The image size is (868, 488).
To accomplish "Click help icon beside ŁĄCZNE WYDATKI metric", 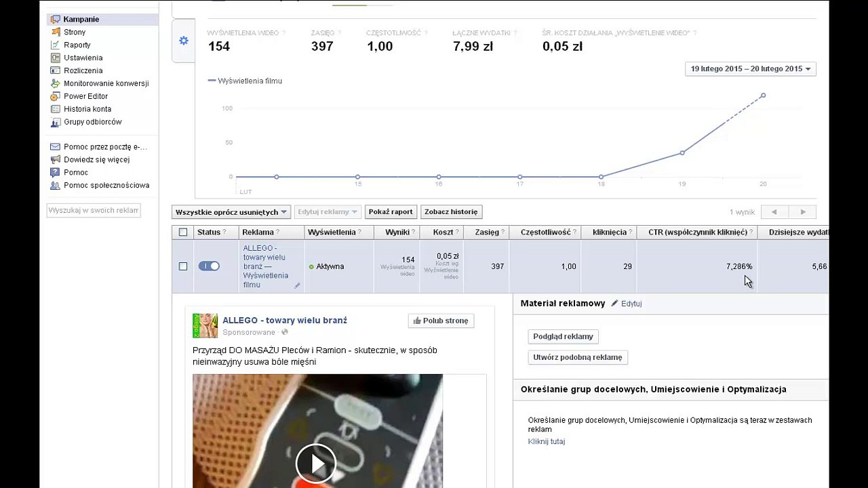I will pyautogui.click(x=515, y=33).
